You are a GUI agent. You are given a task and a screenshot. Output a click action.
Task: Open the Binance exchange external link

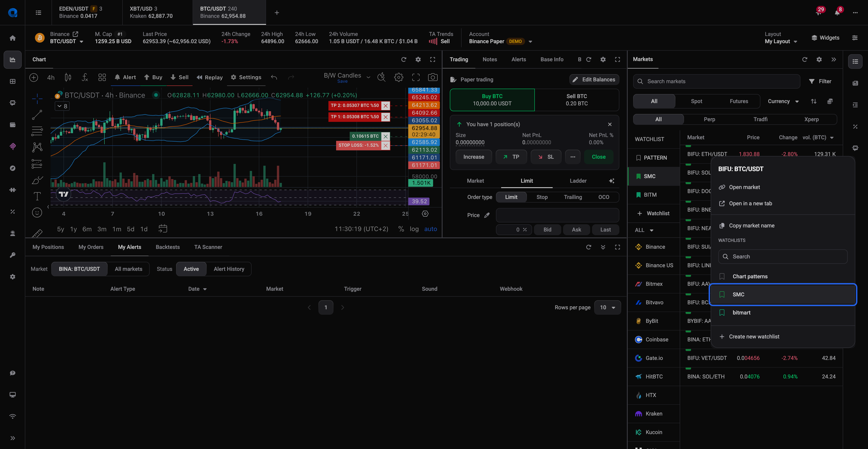(x=75, y=34)
